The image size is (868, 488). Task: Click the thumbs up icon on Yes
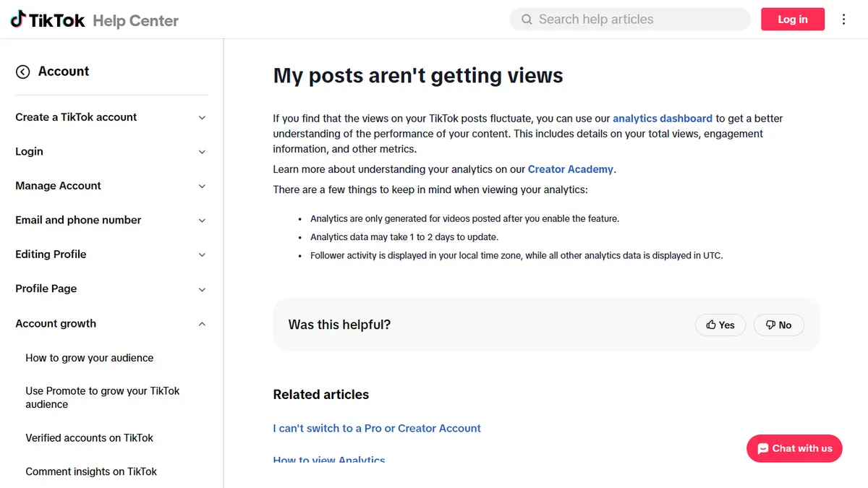[711, 325]
